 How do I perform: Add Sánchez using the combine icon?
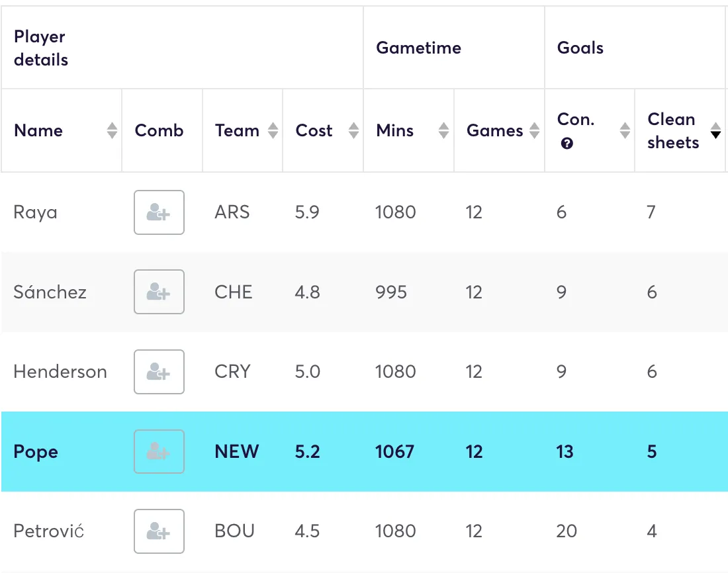(159, 292)
